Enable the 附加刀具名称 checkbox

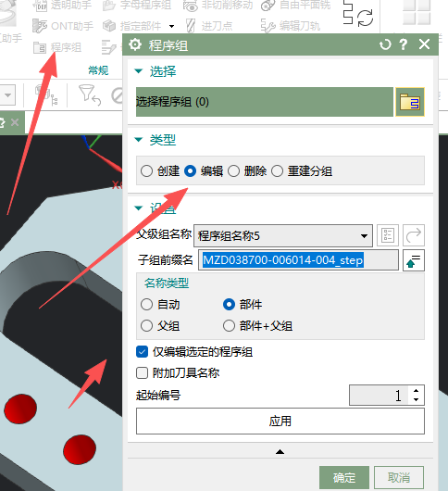[x=142, y=373]
